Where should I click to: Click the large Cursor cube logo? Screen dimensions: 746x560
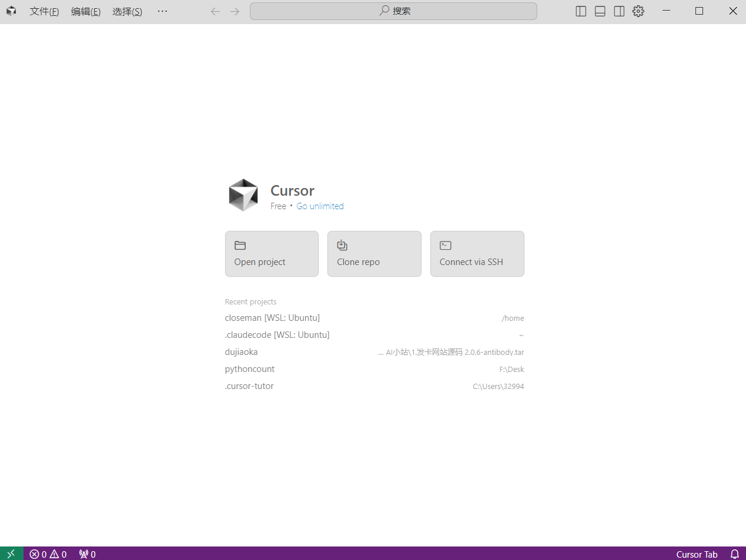click(243, 195)
